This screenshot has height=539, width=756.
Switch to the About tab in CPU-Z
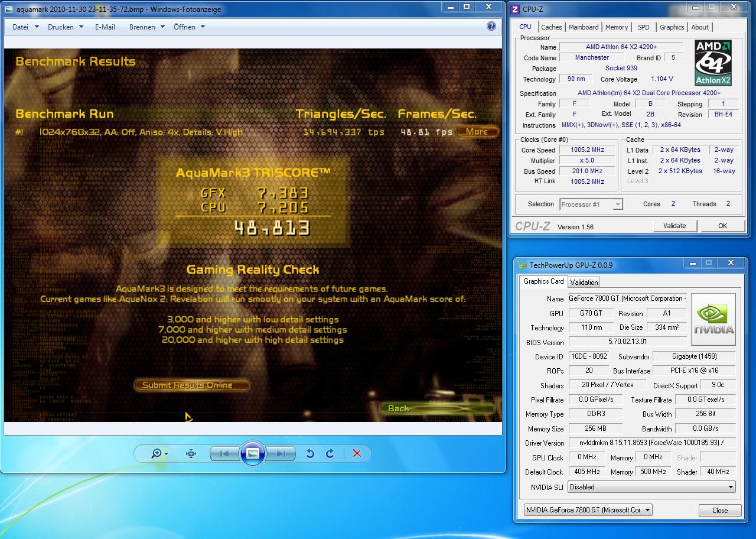click(x=700, y=27)
